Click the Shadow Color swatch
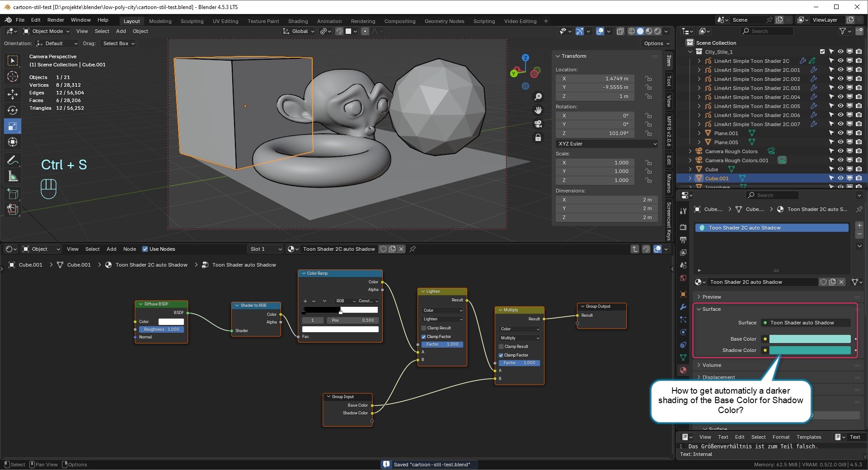Image resolution: width=868 pixels, height=470 pixels. click(810, 350)
